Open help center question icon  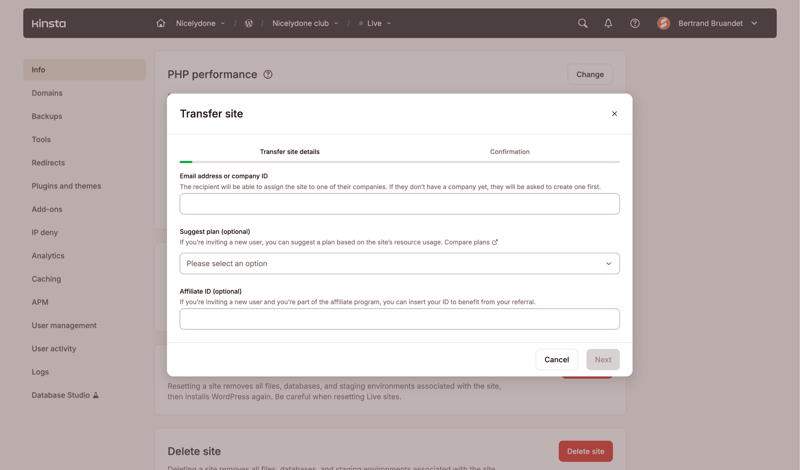(635, 23)
